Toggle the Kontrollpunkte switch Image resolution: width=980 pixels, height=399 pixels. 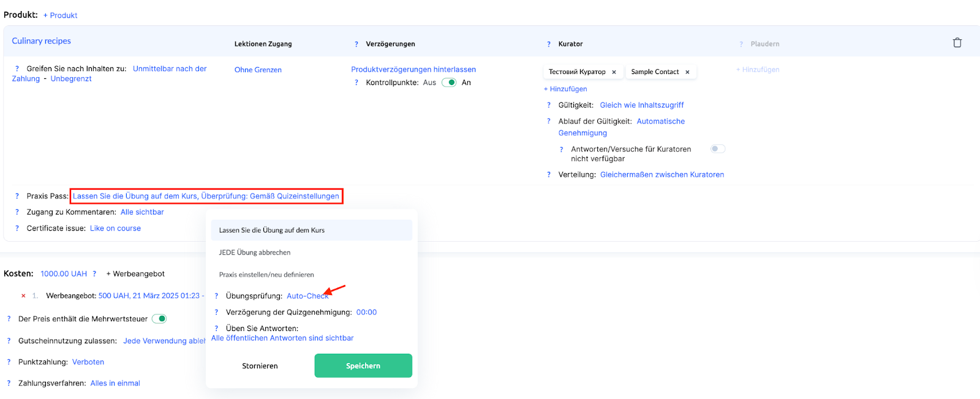click(449, 83)
